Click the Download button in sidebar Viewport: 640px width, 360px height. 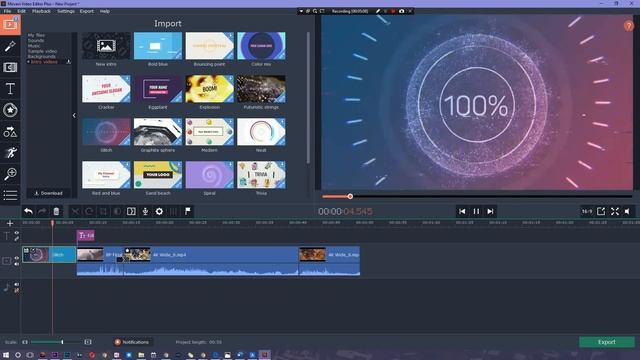[49, 193]
